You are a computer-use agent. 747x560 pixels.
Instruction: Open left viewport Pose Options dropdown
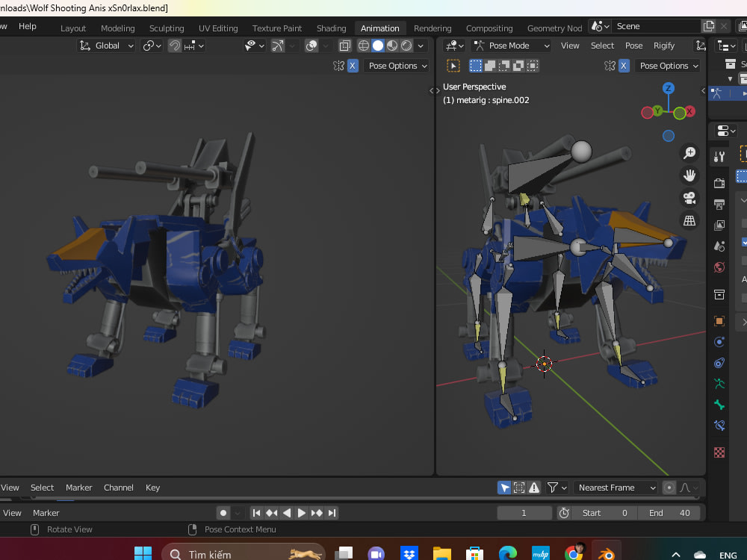[x=397, y=66]
